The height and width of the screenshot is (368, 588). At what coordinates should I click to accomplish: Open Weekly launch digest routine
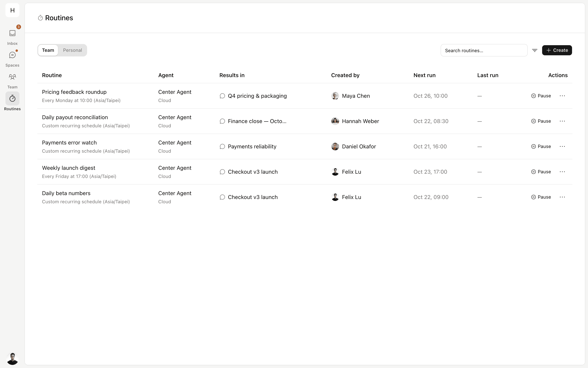tap(68, 168)
